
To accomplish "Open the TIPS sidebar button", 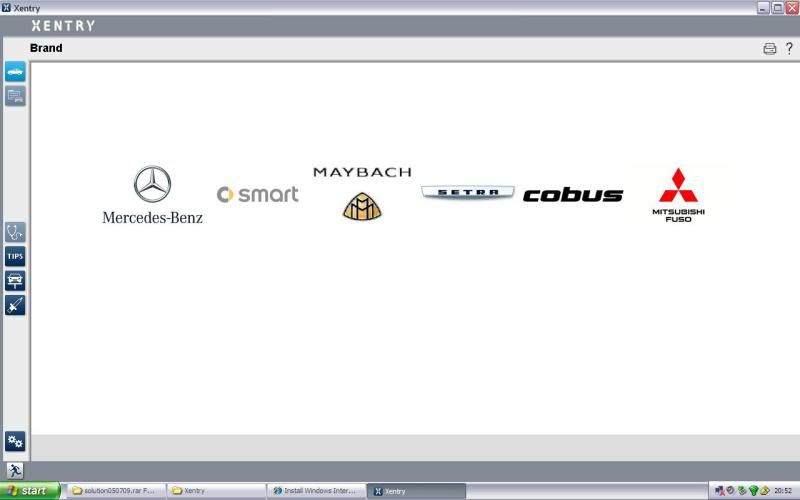I will [15, 256].
